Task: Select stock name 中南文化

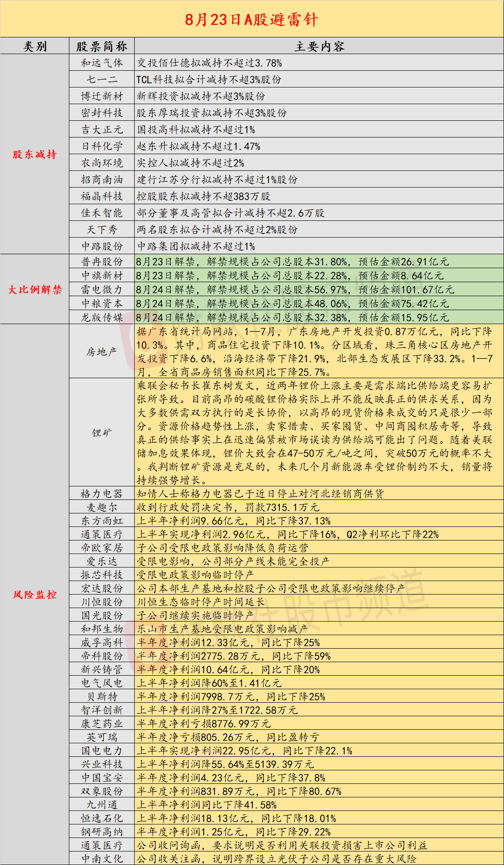Action: 102,859
